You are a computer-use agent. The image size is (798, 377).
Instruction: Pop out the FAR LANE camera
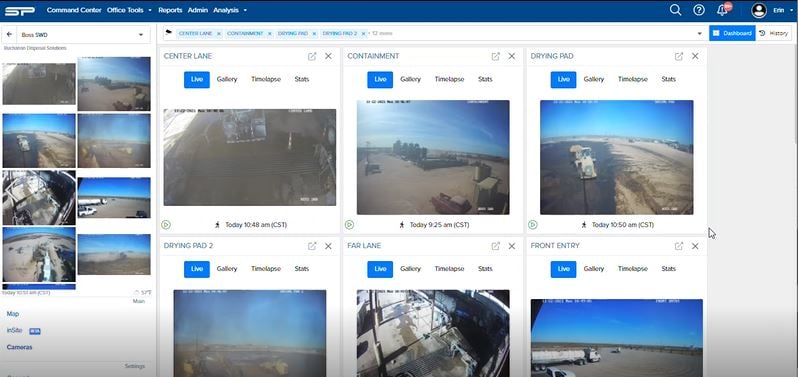[x=496, y=246]
